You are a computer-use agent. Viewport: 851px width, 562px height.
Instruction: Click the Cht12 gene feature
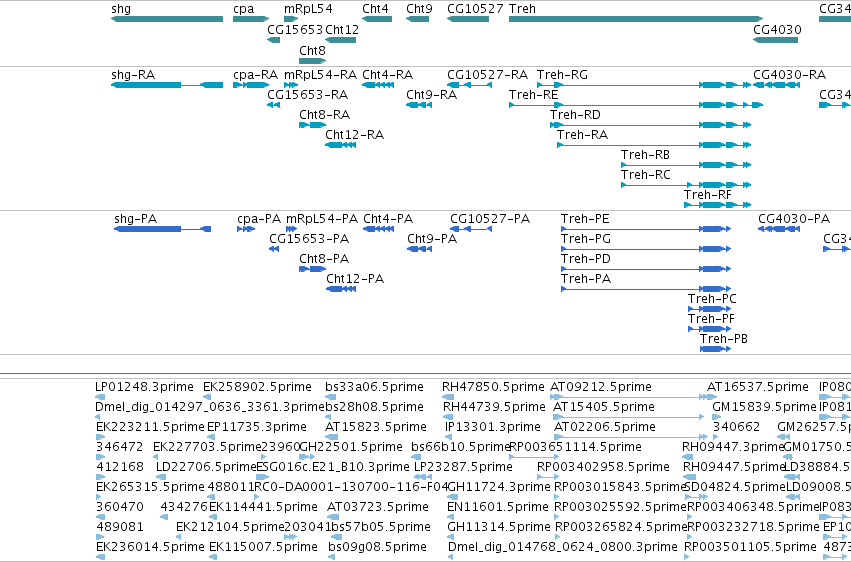click(x=340, y=40)
